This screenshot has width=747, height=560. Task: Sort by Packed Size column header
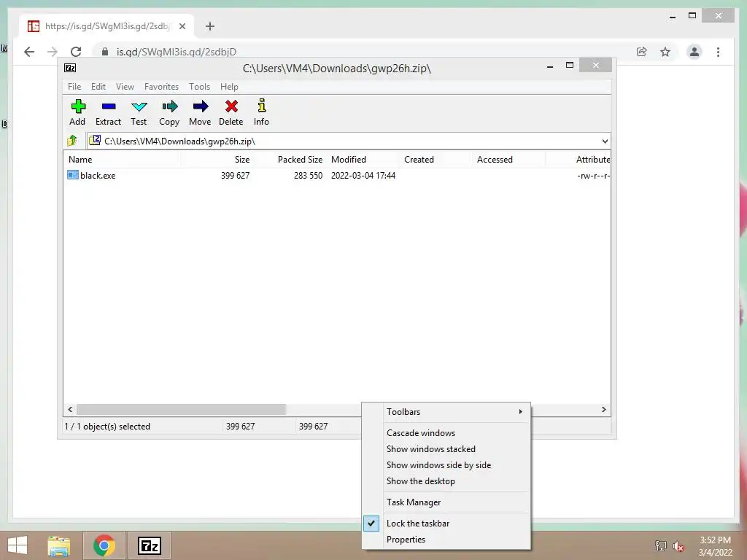tap(289, 160)
